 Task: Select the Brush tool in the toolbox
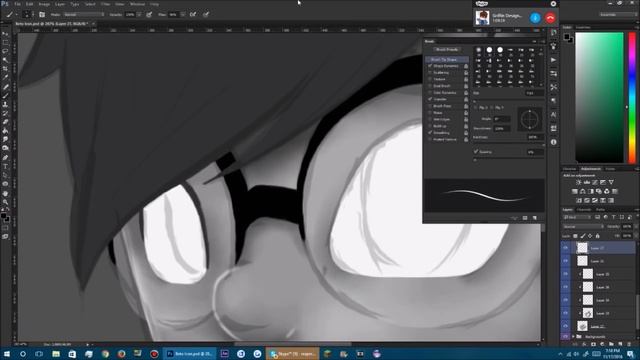tap(5, 96)
